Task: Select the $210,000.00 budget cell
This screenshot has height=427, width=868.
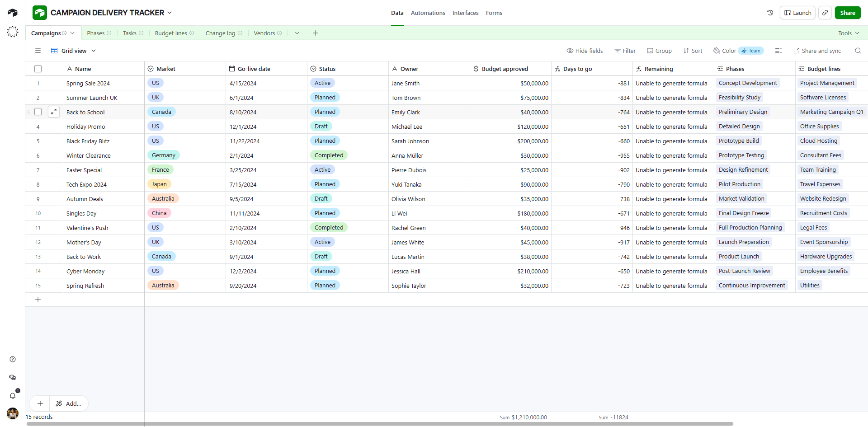Action: (510, 271)
